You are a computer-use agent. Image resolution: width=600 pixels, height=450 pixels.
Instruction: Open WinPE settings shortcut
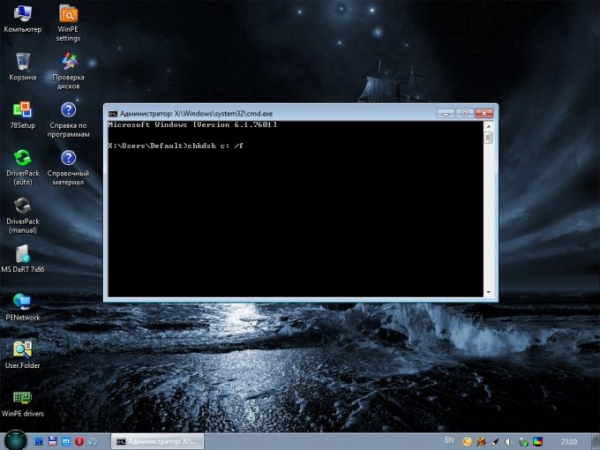coord(68,16)
